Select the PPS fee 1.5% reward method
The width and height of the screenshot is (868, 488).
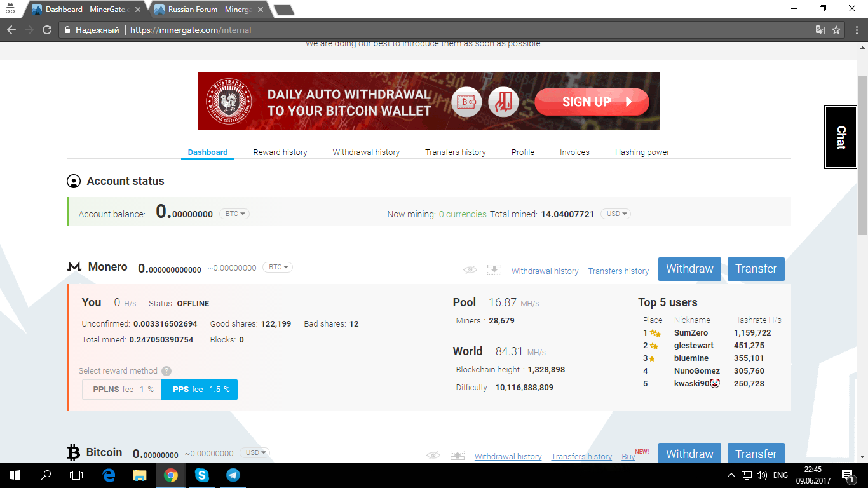pyautogui.click(x=200, y=390)
